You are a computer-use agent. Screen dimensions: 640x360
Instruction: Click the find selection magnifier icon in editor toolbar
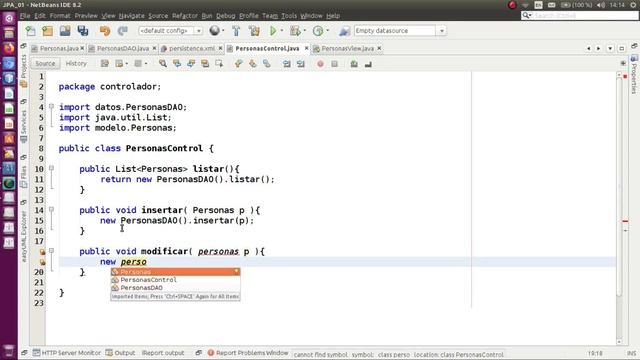coord(163,64)
